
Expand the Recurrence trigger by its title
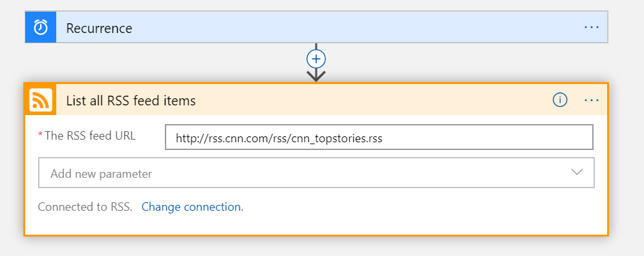coord(99,28)
